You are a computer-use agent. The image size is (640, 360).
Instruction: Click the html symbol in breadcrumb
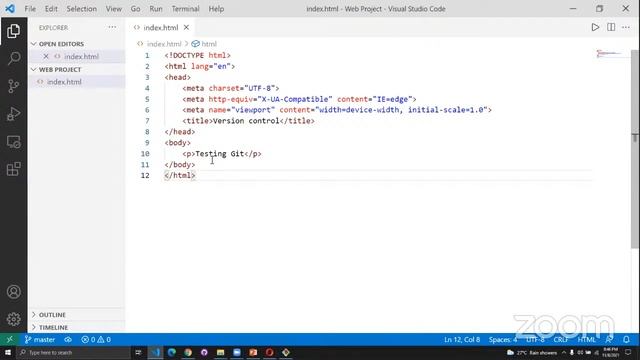tap(209, 44)
